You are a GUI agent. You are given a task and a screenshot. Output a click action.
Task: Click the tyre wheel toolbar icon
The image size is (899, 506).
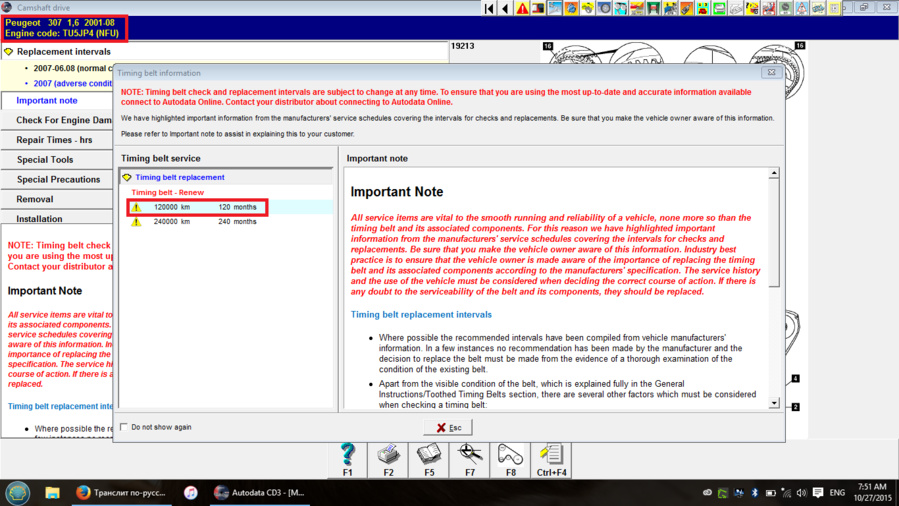point(604,8)
